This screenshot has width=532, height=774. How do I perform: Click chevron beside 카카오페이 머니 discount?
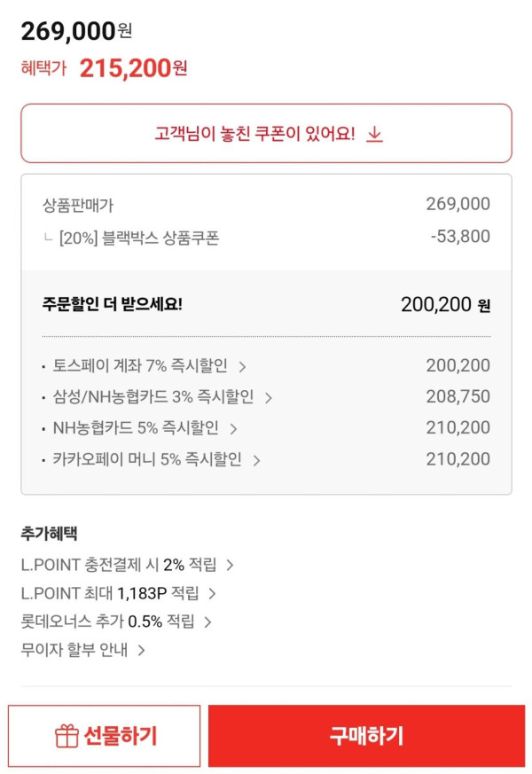(x=256, y=460)
